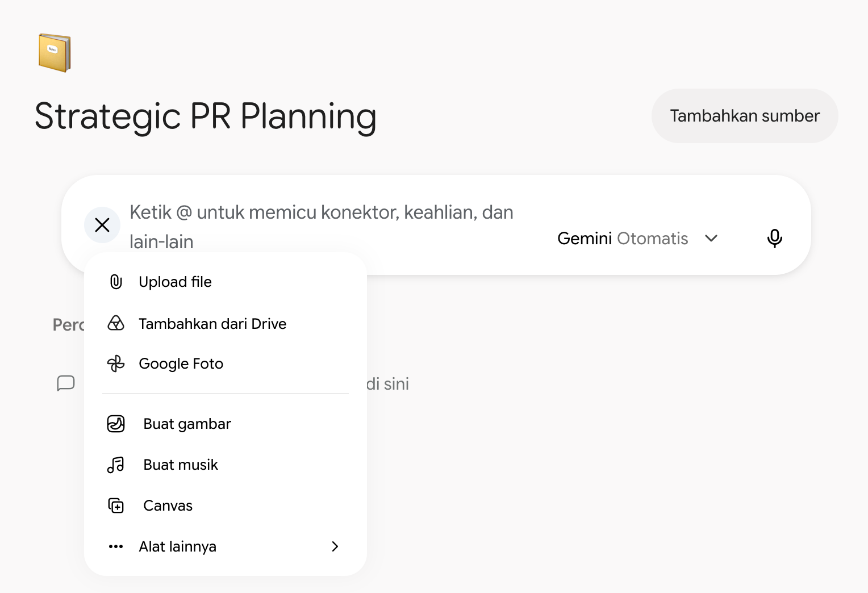Click the three-dot icon beside Alat lainnya
Image resolution: width=868 pixels, height=593 pixels.
point(116,546)
